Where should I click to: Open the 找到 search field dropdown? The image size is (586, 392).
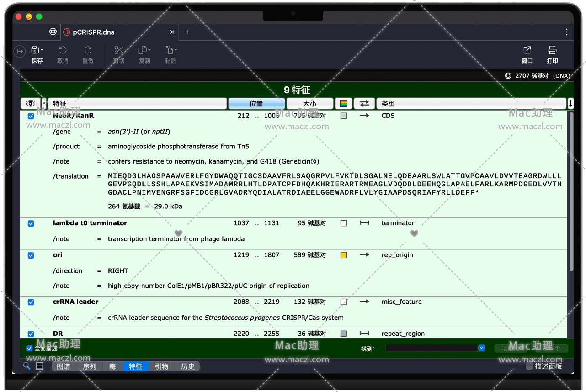(481, 348)
